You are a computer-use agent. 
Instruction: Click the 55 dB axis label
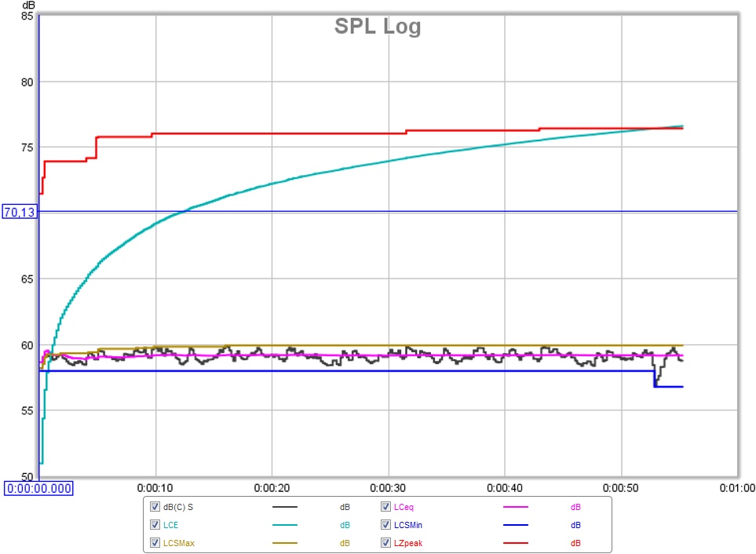pyautogui.click(x=27, y=411)
